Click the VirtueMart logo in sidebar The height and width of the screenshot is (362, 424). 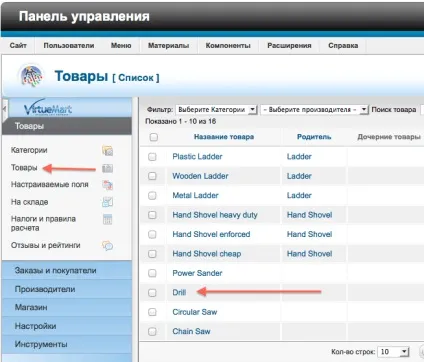48,107
